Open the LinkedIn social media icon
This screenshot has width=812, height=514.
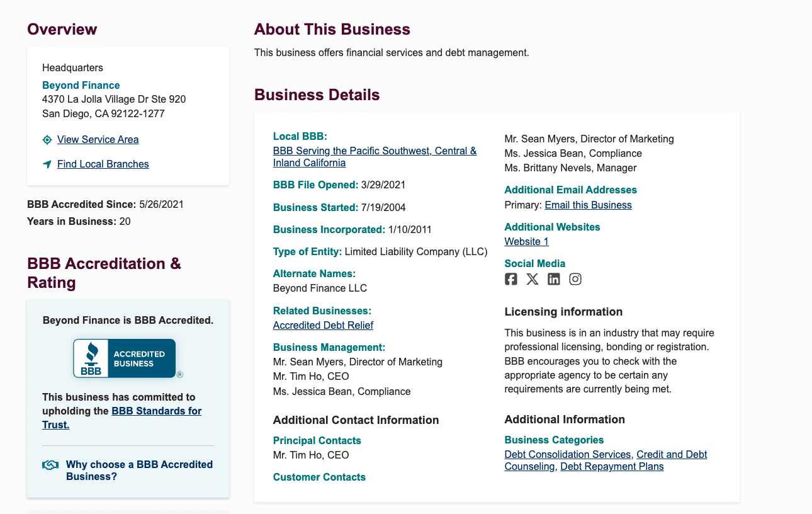(x=554, y=279)
